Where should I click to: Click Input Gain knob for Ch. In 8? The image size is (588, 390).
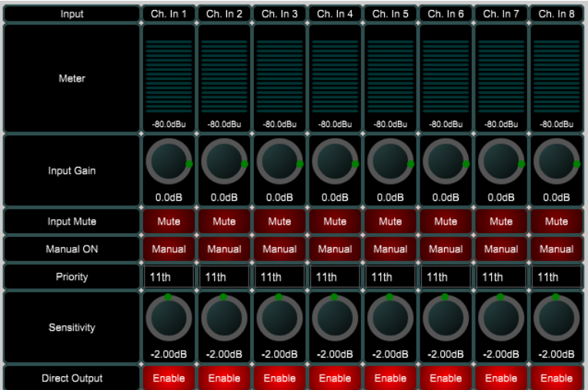pyautogui.click(x=556, y=162)
